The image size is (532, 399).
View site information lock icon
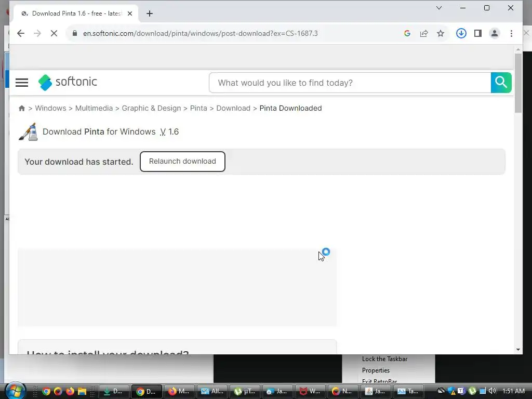(75, 33)
